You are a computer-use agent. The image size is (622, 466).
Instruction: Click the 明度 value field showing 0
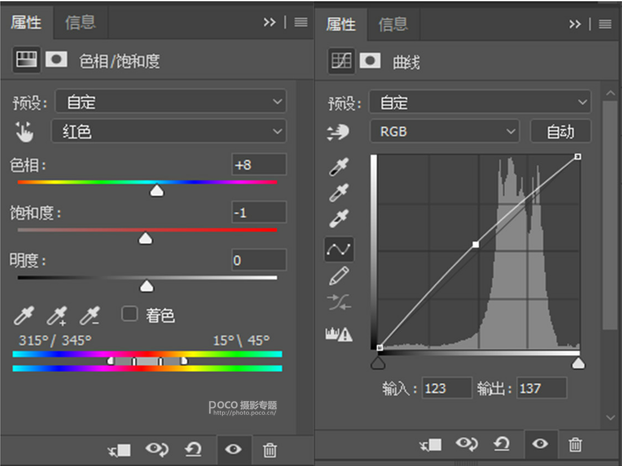pos(259,260)
